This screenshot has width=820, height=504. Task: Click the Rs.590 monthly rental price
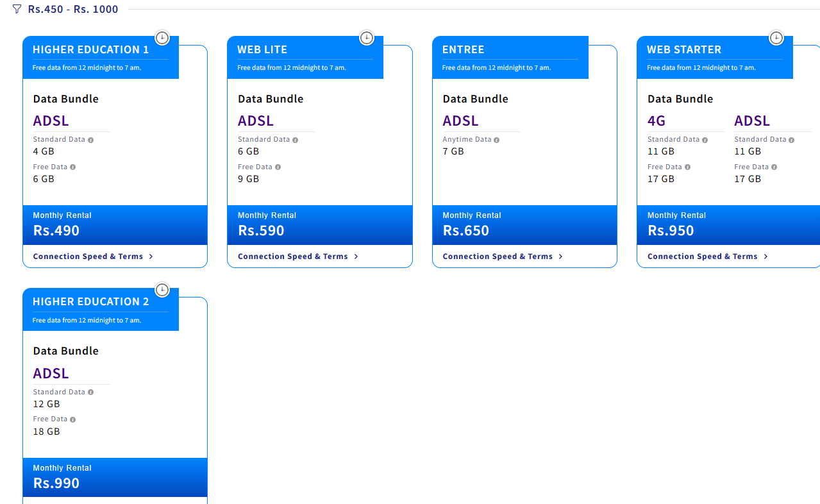pos(261,231)
